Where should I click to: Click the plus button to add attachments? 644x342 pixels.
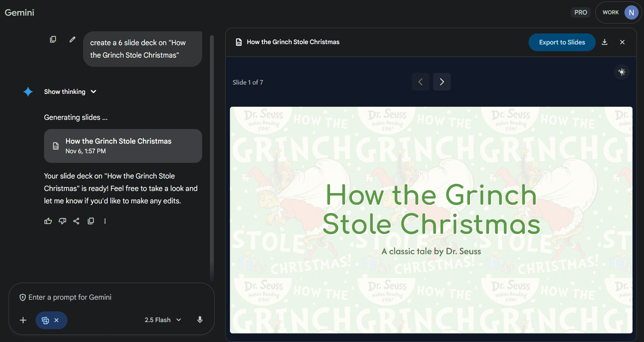pos(23,320)
